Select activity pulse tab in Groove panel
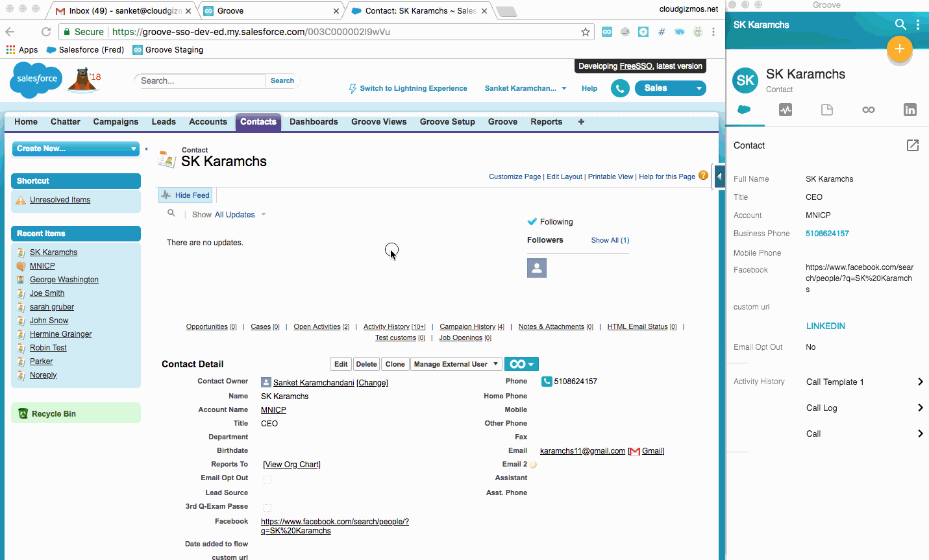929x560 pixels. click(x=786, y=110)
